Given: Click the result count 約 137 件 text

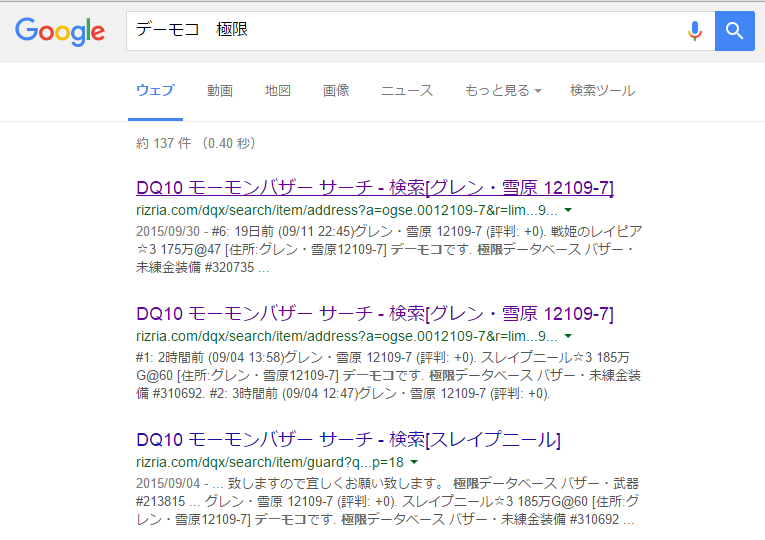Looking at the screenshot, I should pos(196,143).
